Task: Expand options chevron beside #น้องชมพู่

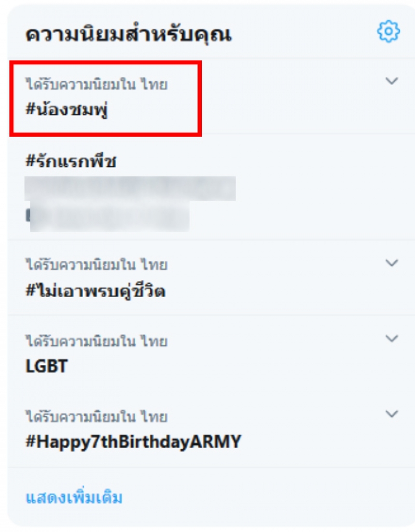Action: (392, 81)
